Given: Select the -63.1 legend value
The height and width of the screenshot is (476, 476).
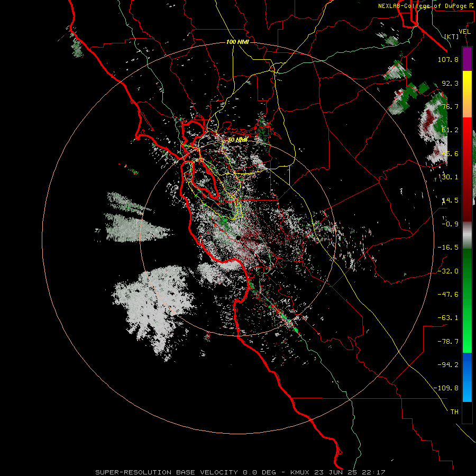Looking at the screenshot, I should point(448,318).
